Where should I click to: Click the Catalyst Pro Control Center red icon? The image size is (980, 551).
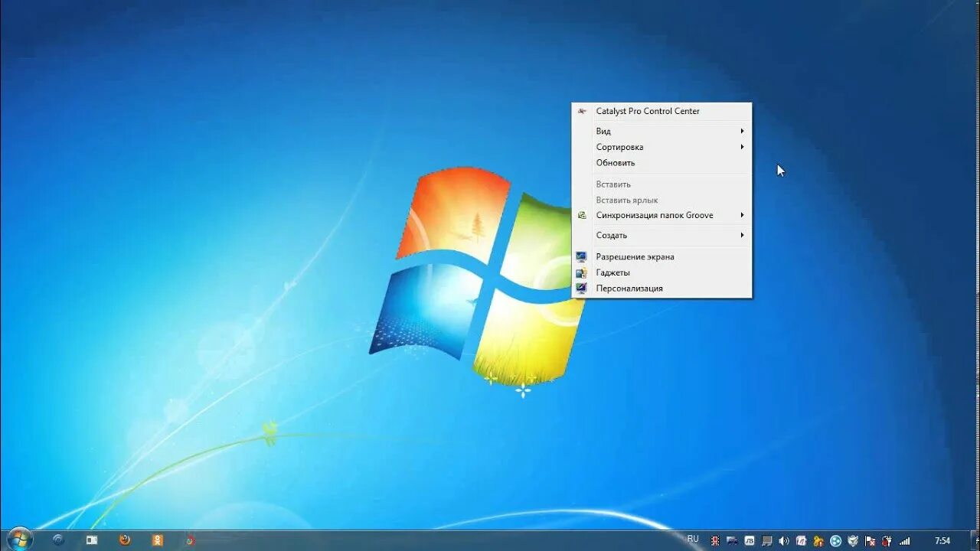click(582, 111)
